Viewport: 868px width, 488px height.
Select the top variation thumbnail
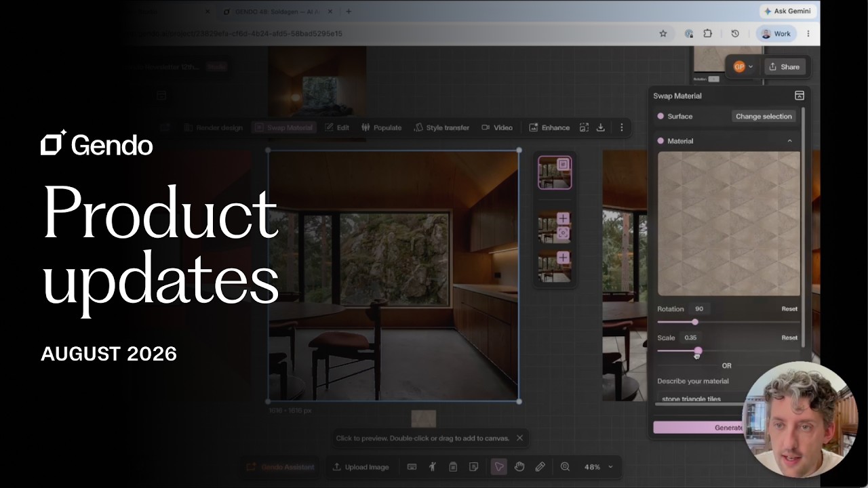pyautogui.click(x=555, y=173)
